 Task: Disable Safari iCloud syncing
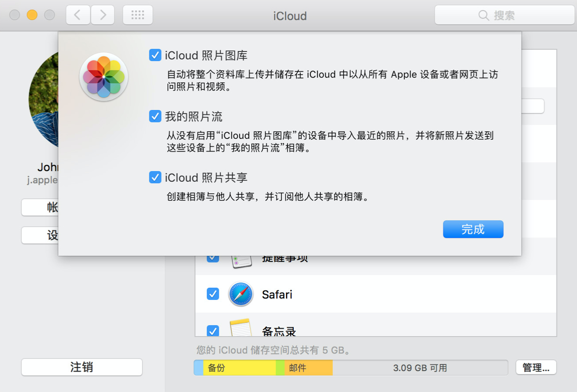[x=213, y=294]
